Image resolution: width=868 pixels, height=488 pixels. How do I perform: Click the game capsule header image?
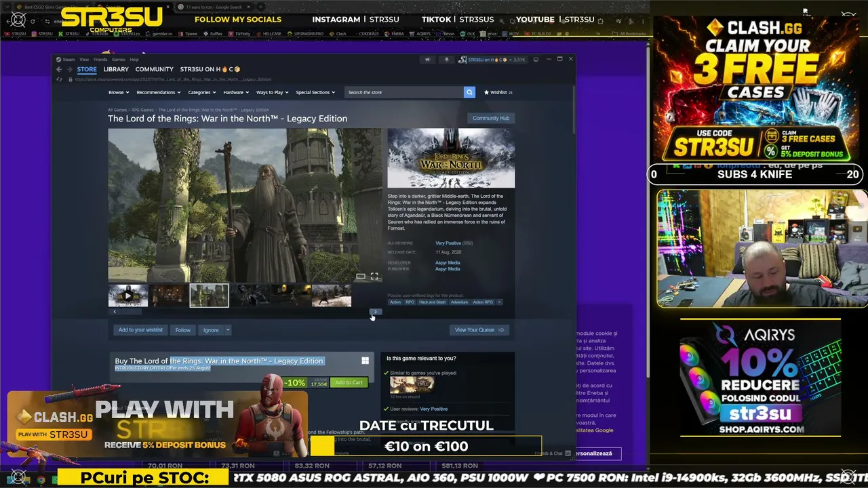pyautogui.click(x=451, y=158)
